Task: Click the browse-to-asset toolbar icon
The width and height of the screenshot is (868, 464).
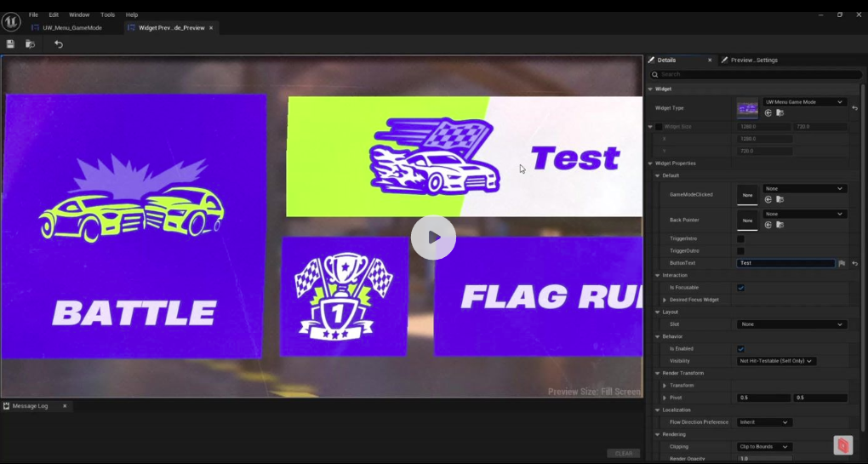Action: 30,44
